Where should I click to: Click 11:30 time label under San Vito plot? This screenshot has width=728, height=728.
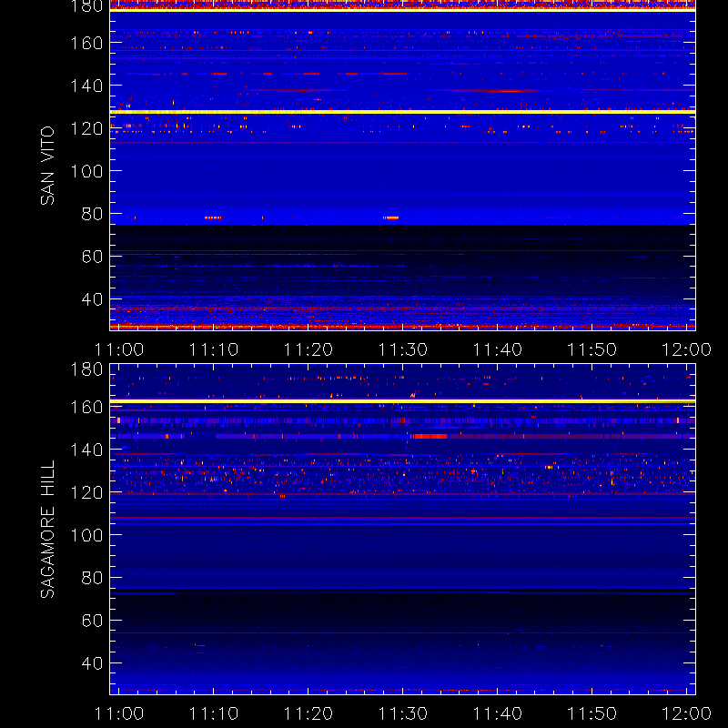402,349
